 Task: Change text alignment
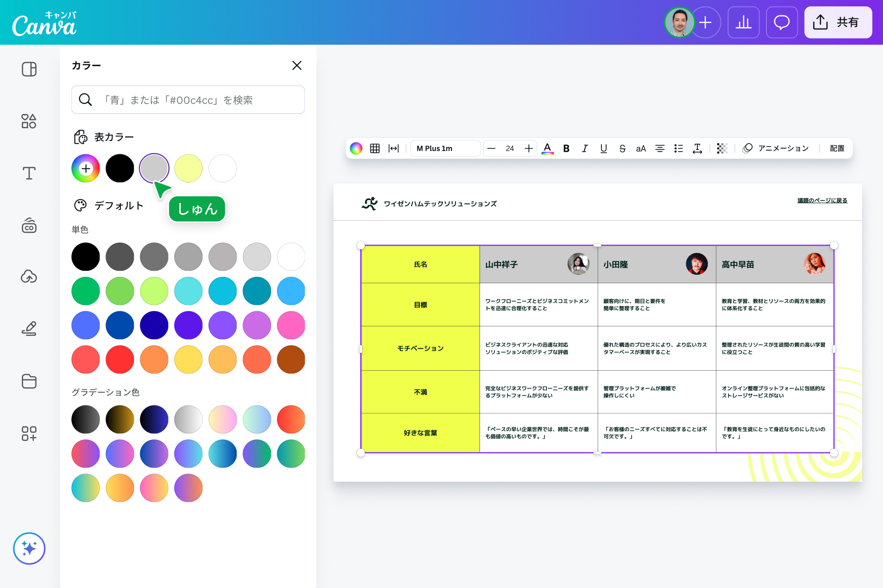(x=660, y=148)
